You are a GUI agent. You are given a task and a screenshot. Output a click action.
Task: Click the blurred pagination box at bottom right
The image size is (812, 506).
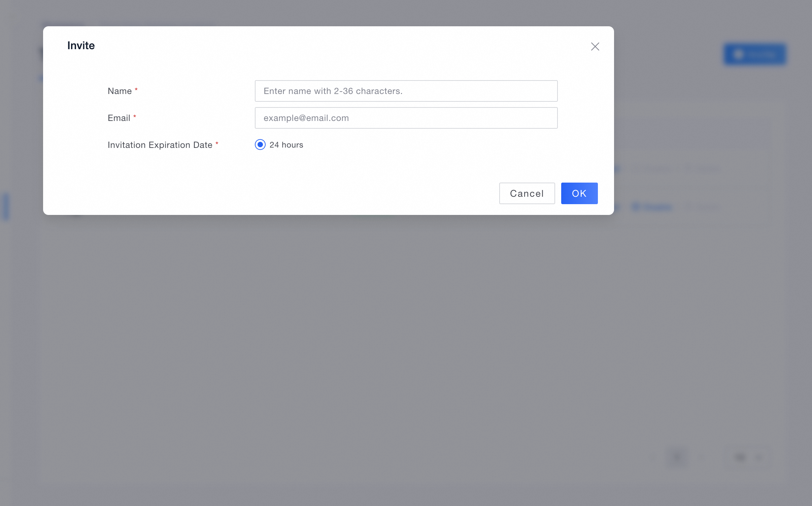click(677, 457)
